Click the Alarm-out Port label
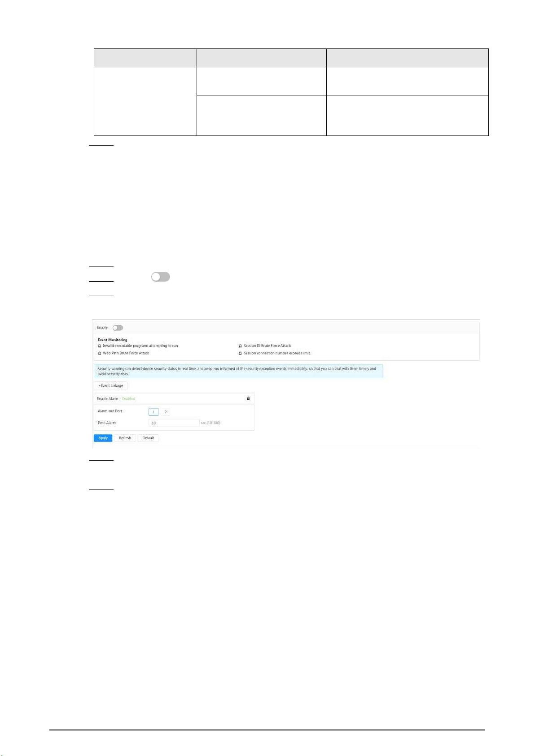This screenshot has height=756, width=535. click(x=110, y=411)
